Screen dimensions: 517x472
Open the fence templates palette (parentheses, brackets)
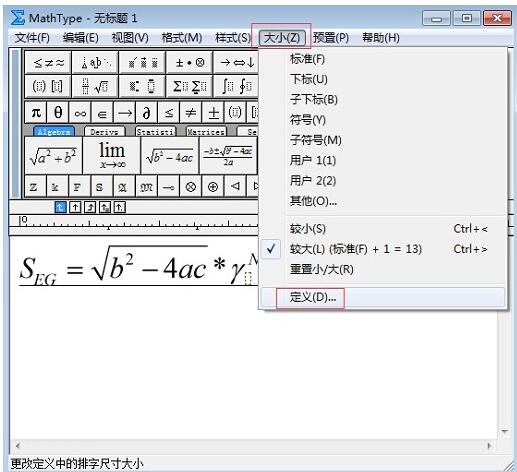(x=48, y=87)
